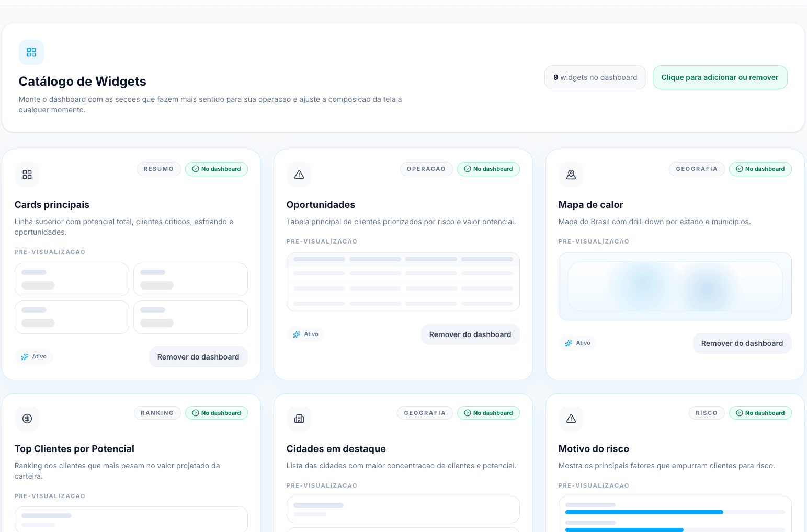Click PRE-VISUALIZACAO label in Cards principais
The width and height of the screenshot is (807, 532).
(50, 252)
